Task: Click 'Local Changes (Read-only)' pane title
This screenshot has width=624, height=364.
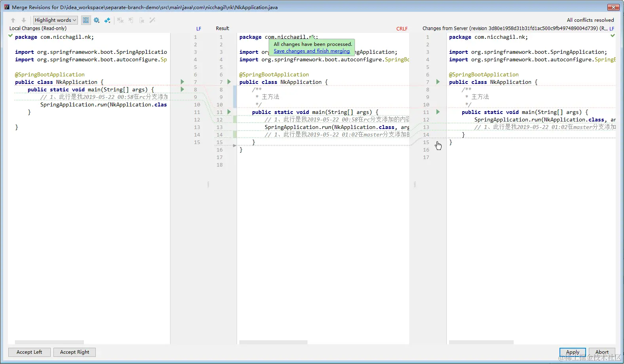Action: tap(38, 28)
